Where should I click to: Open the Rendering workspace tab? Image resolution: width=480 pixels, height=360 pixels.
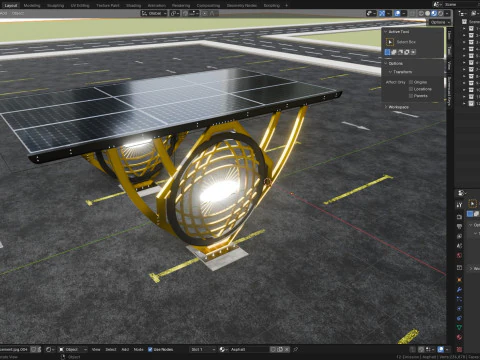coord(181,5)
